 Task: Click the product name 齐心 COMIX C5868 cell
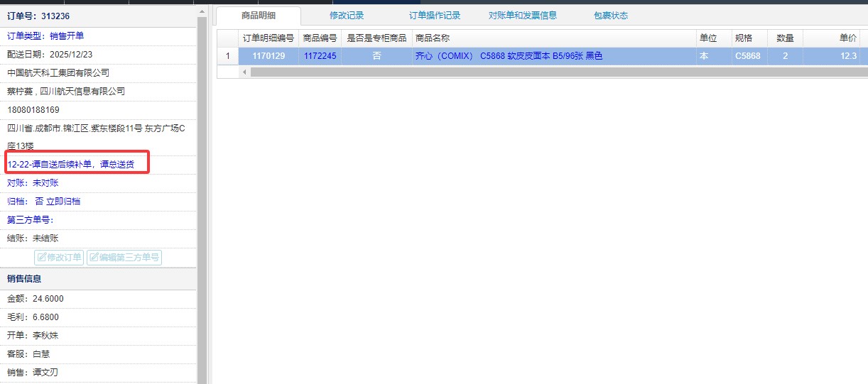click(x=509, y=56)
